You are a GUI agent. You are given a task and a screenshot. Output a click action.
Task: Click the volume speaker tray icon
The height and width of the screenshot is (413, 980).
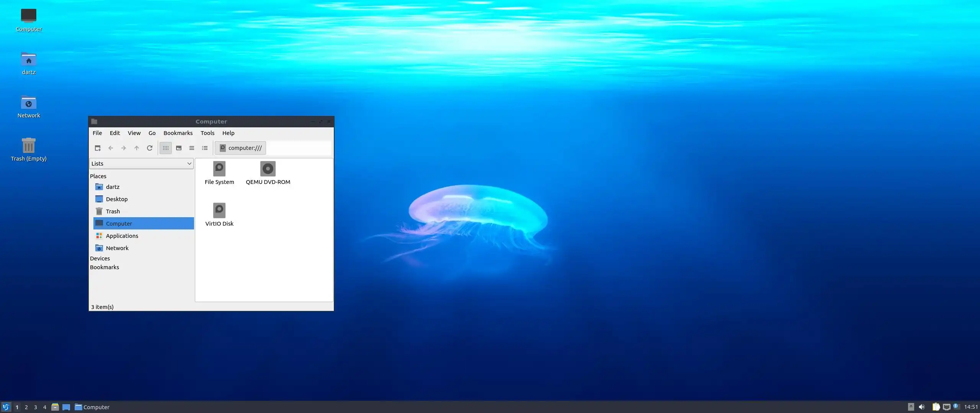pyautogui.click(x=922, y=407)
